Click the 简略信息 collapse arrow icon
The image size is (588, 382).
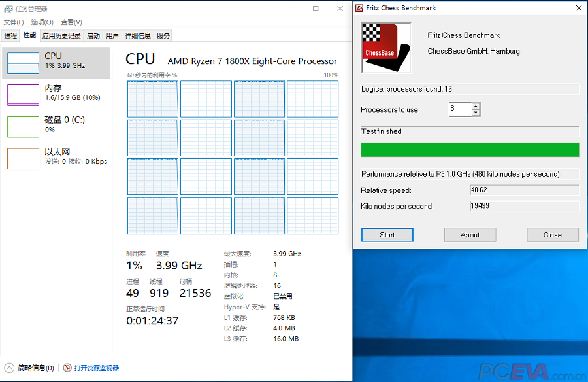10,368
